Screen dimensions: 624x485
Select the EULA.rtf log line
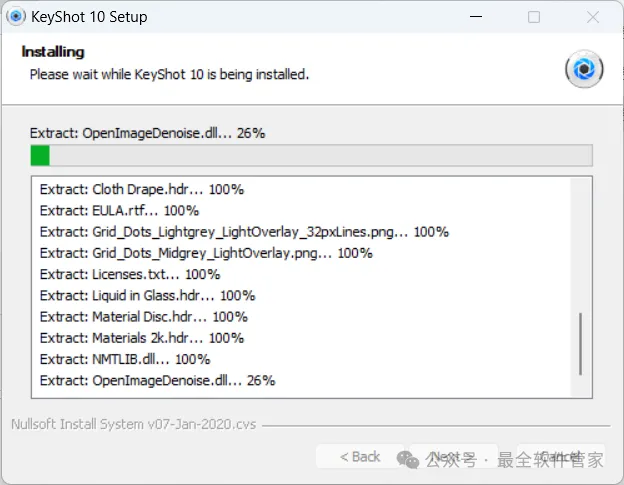(119, 210)
